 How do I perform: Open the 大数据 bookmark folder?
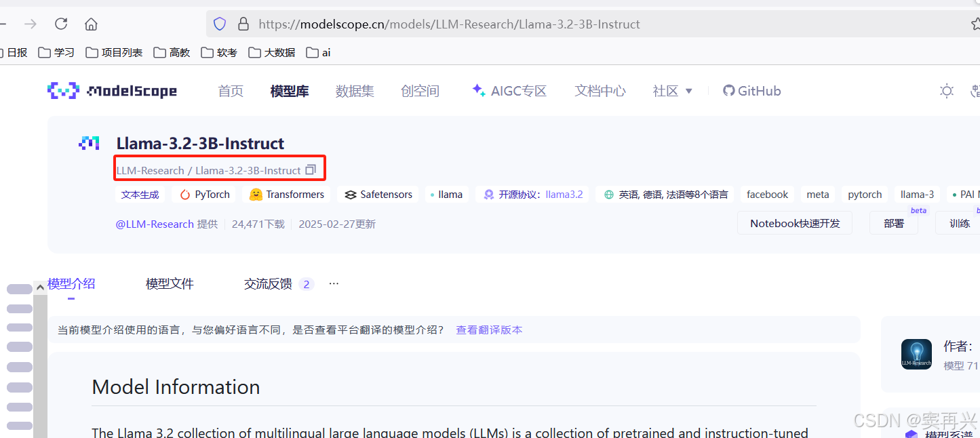(271, 52)
